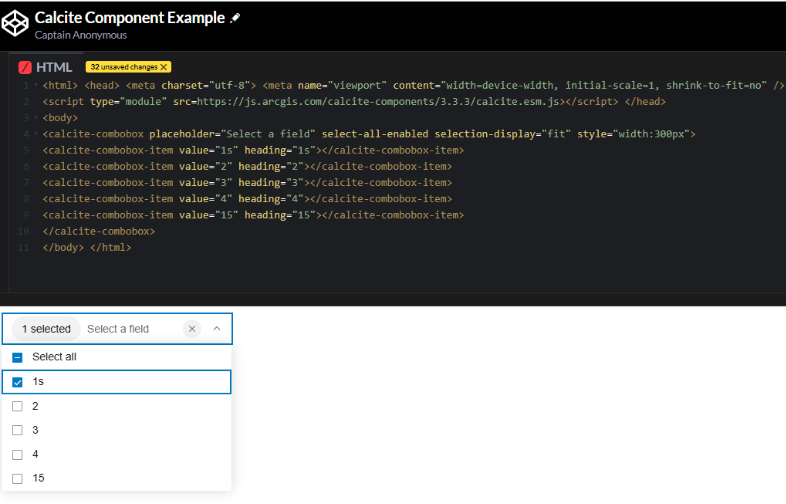Click the 32 unsaved changes label
This screenshot has height=504, width=786.
[x=124, y=67]
